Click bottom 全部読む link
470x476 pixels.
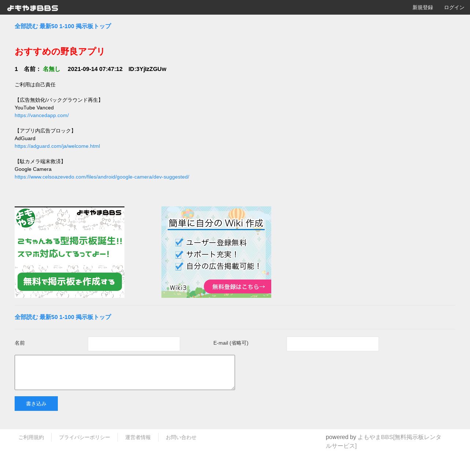click(x=26, y=317)
